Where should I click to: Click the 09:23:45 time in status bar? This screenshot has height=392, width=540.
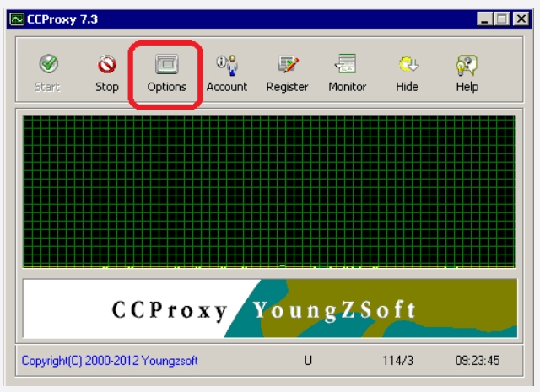[x=478, y=361]
